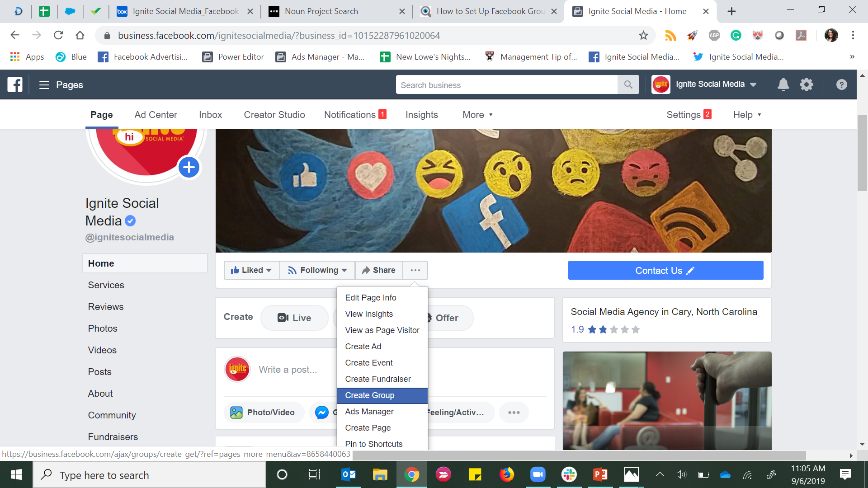This screenshot has height=488, width=868.
Task: Click the Facebook logo icon
Action: pyautogui.click(x=15, y=84)
